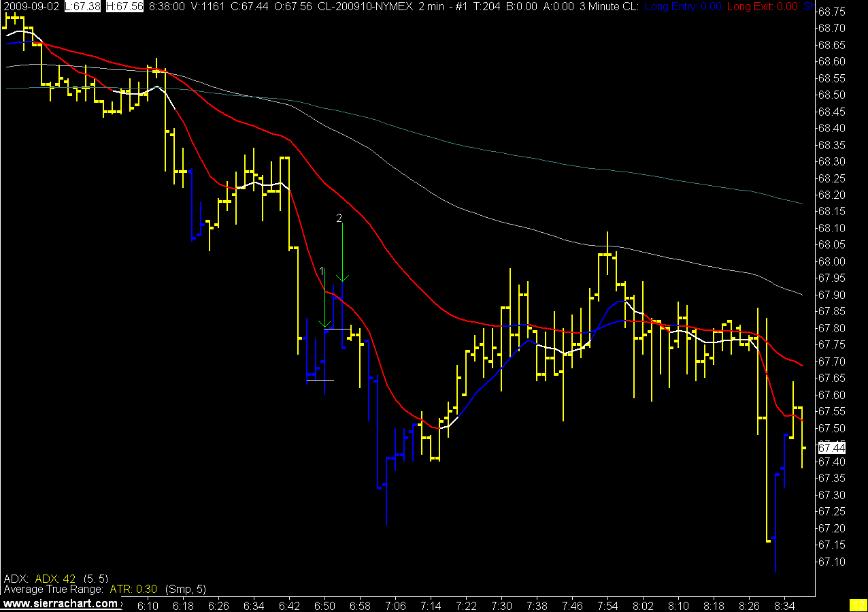Click the yellow ADX: 42 value
This screenshot has width=868, height=612.
54,578
